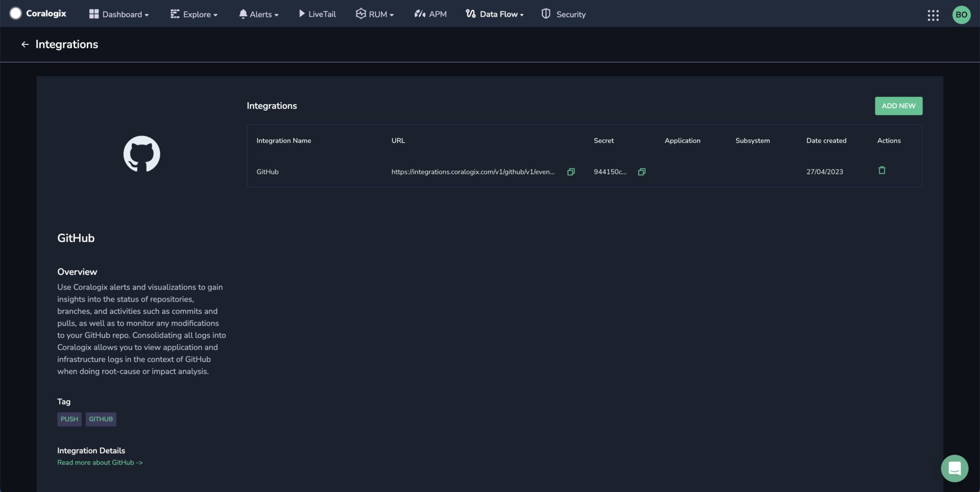Go back using the arrow icon
The width and height of the screenshot is (980, 492).
point(25,45)
